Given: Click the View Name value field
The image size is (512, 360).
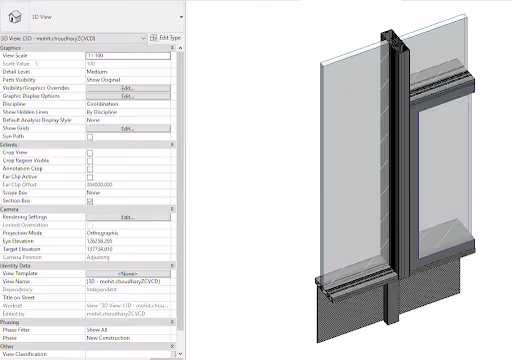Looking at the screenshot, I should pos(128,281).
